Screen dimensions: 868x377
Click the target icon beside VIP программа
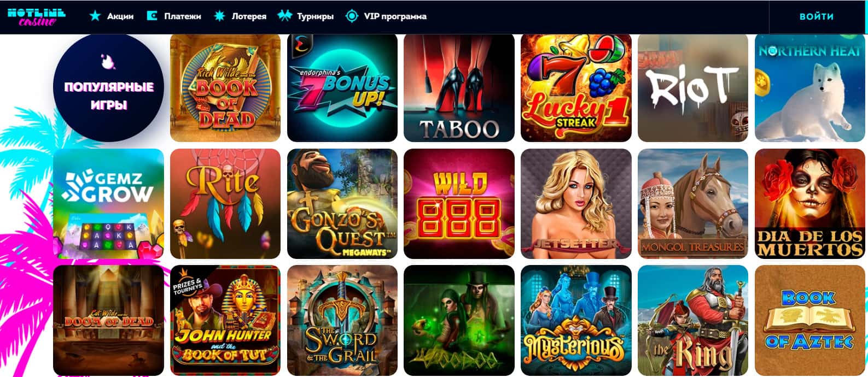(x=352, y=16)
